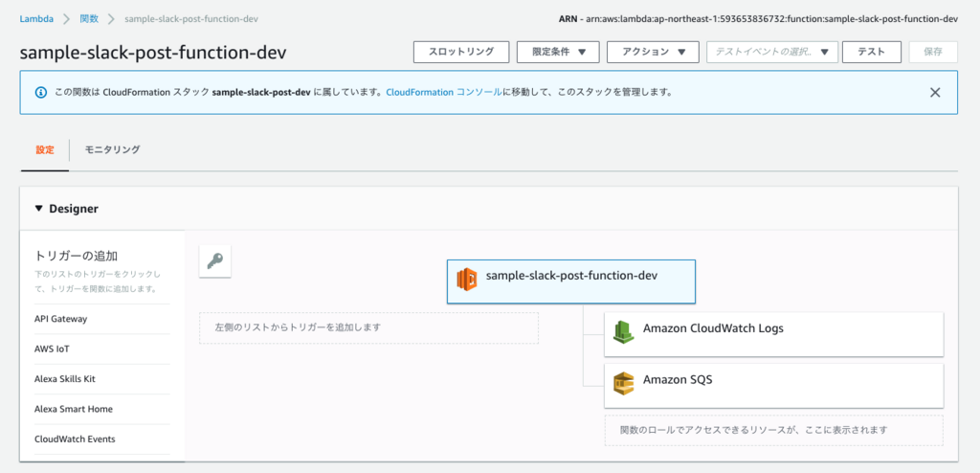Click the info icon in the blue banner
Viewport: 980px width, 473px height.
(40, 92)
